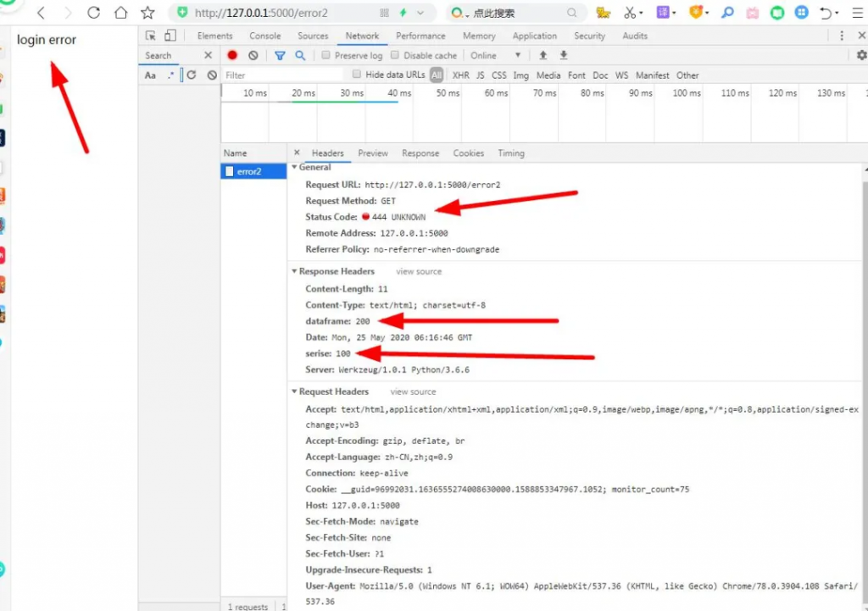This screenshot has height=611, width=868.
Task: Switch to the Console tab
Action: coord(264,36)
